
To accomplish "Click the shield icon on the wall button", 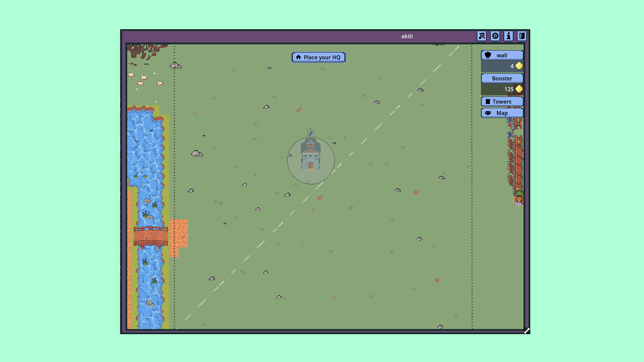I will 487,55.
